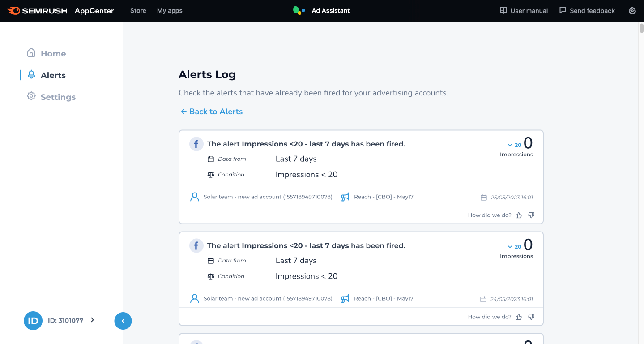Click the Semrush flame logo

13,11
